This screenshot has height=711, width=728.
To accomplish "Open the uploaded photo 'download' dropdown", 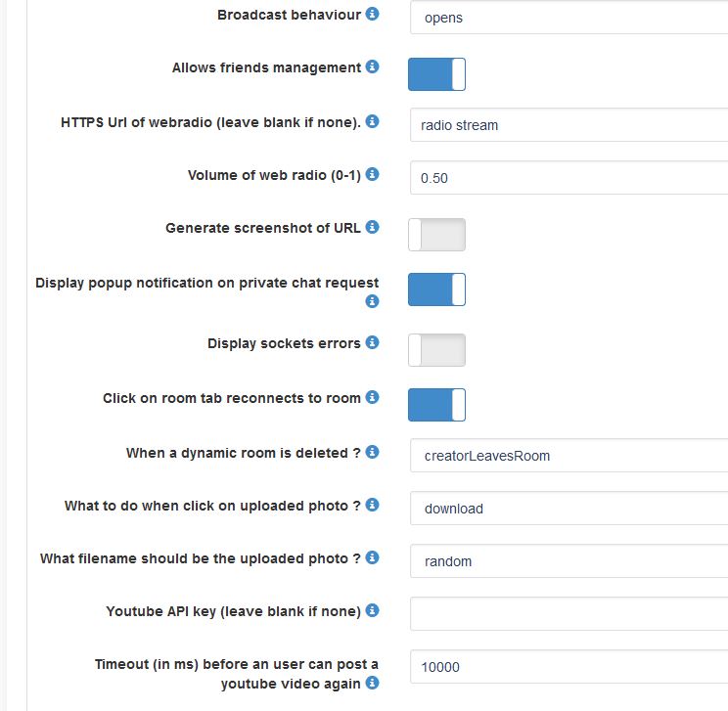I will tap(568, 509).
